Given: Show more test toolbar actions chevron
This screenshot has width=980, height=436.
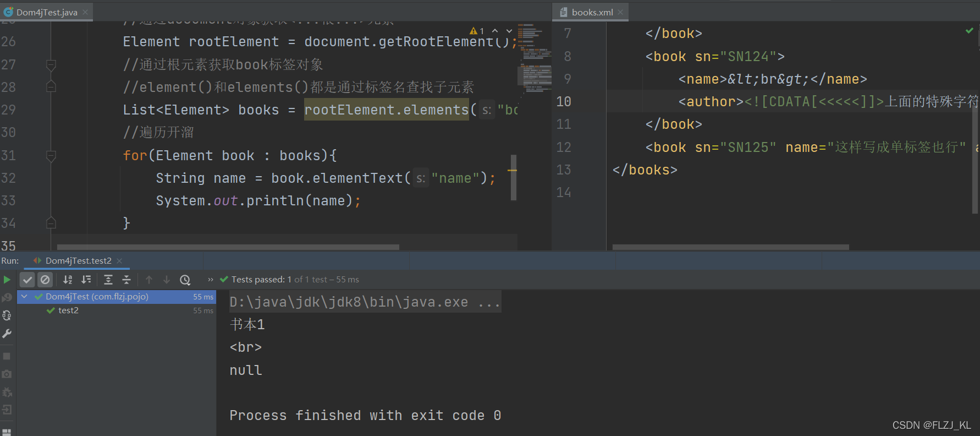Looking at the screenshot, I should 210,280.
